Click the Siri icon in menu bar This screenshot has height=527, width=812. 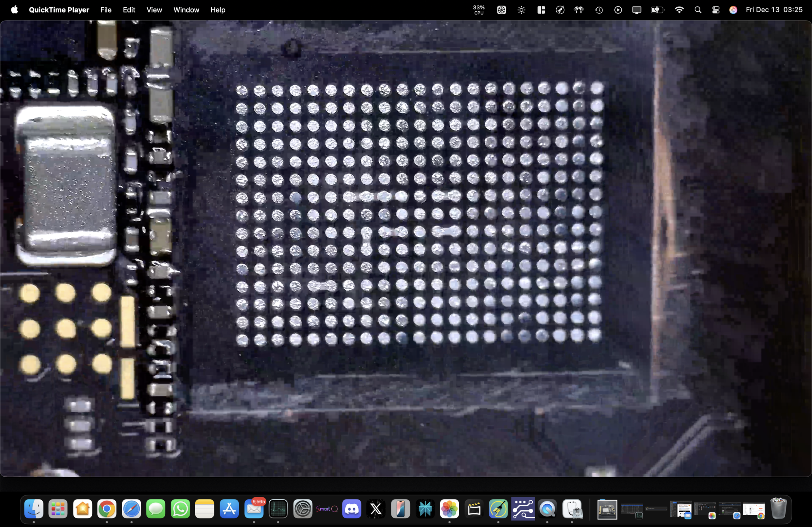733,10
